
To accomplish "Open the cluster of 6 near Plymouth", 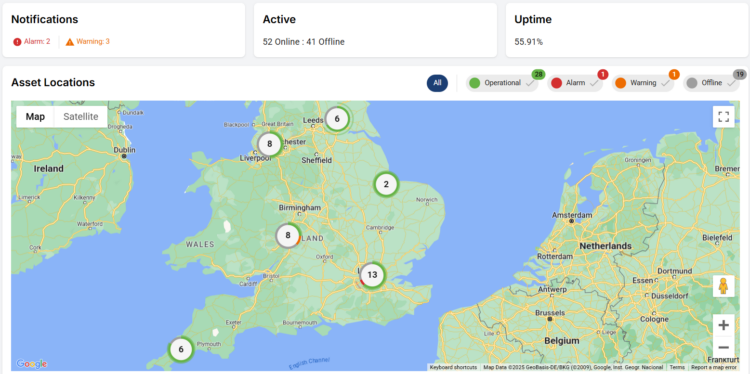I will [181, 349].
